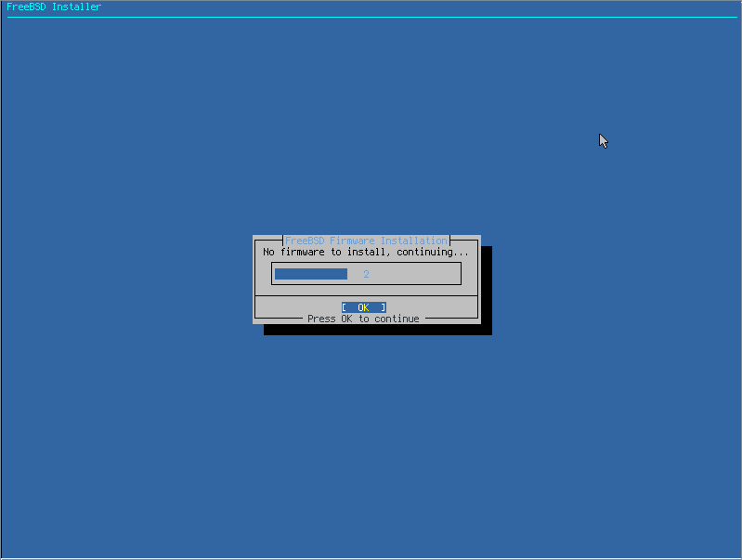This screenshot has height=560, width=742.
Task: Click the right bracket of the OK button
Action: click(x=384, y=307)
